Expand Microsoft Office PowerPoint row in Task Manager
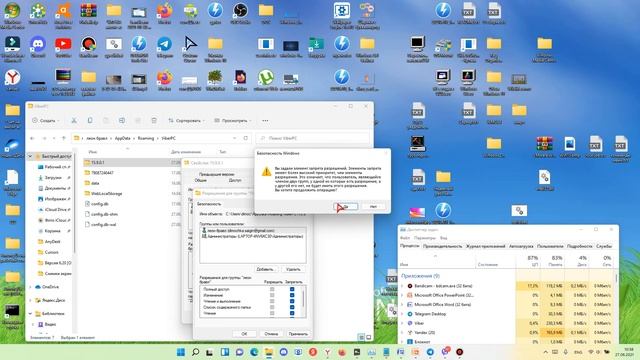The height and width of the screenshot is (360, 640). click(x=402, y=295)
